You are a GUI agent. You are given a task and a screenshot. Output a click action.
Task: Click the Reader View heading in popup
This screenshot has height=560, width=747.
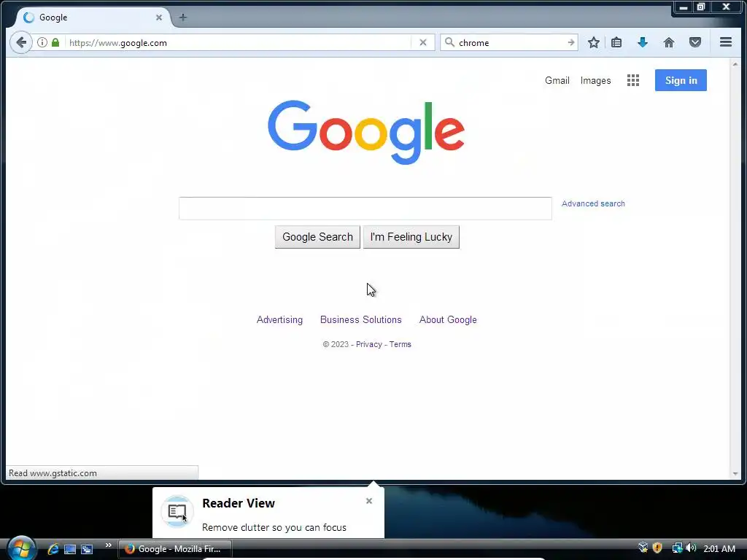pyautogui.click(x=239, y=503)
